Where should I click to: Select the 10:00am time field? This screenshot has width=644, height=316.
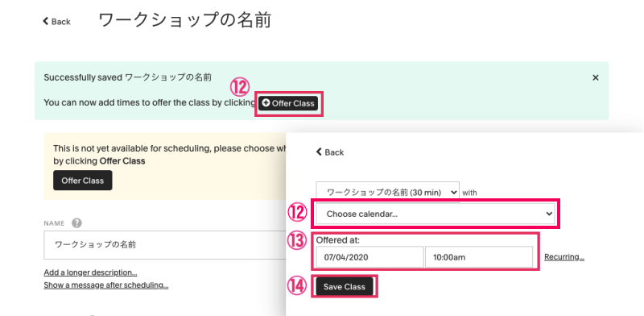click(x=479, y=257)
